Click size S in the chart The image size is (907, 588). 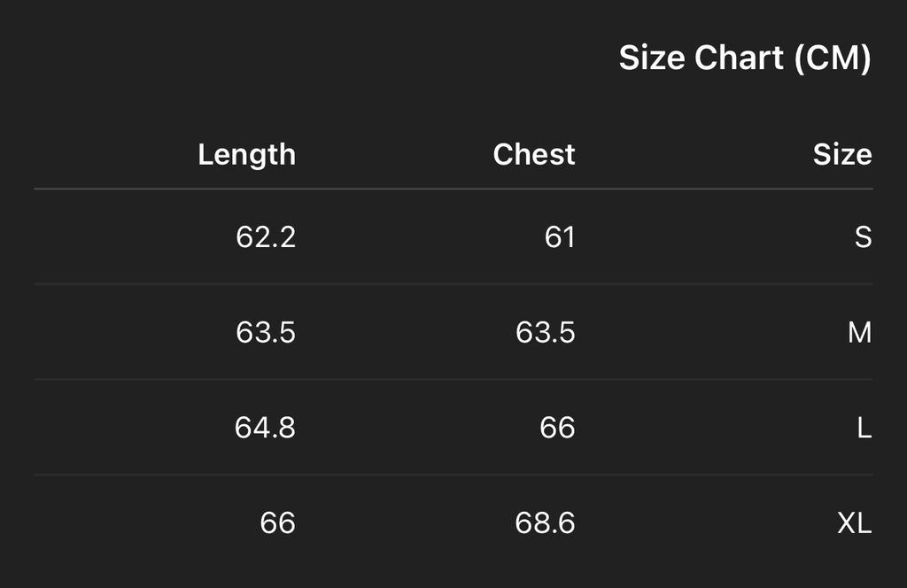click(x=863, y=237)
